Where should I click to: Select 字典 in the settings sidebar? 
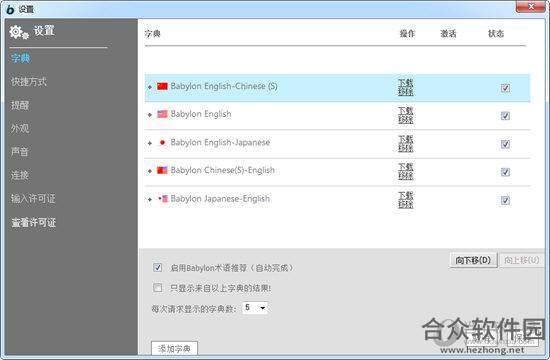(20, 58)
